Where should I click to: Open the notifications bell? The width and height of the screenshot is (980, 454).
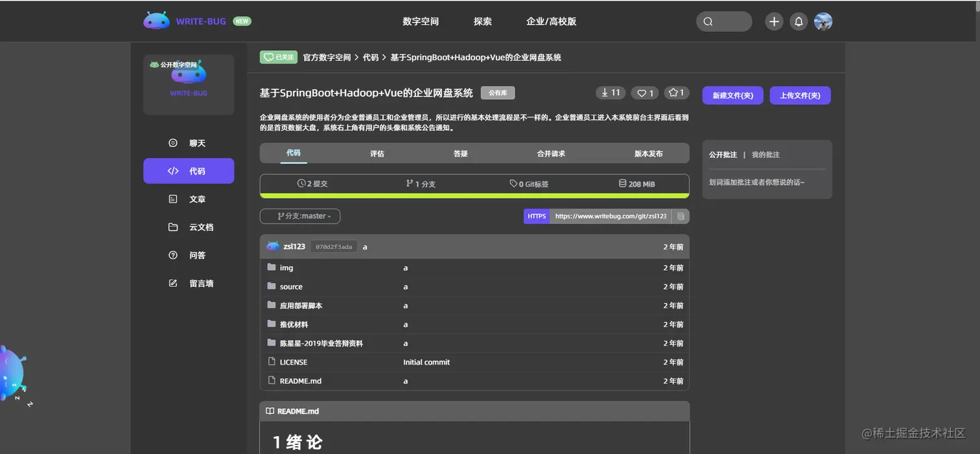798,21
